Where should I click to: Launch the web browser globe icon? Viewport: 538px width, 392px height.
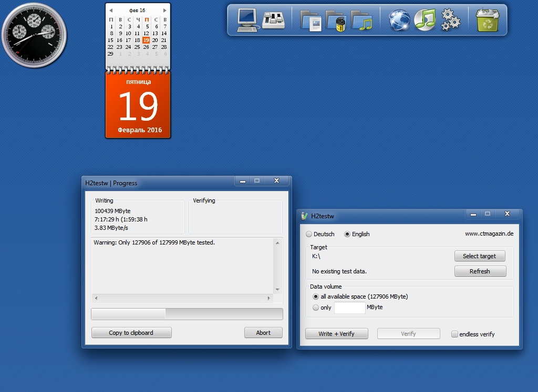click(399, 20)
